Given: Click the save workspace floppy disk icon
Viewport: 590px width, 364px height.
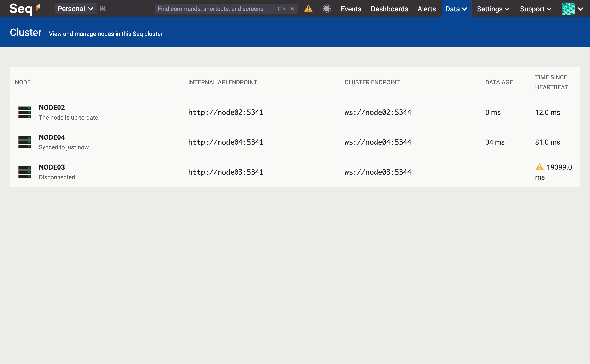Looking at the screenshot, I should point(103,9).
